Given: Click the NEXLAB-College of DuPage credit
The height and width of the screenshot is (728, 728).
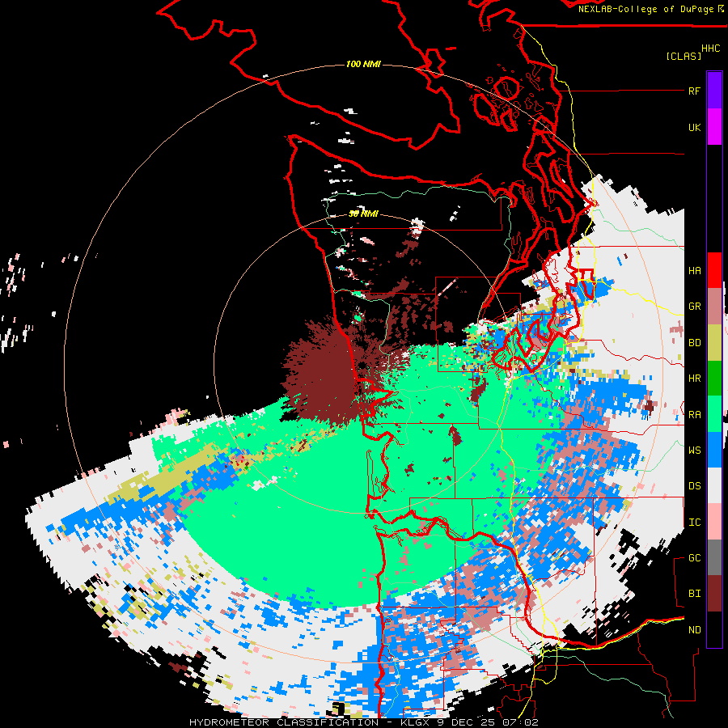Looking at the screenshot, I should pyautogui.click(x=650, y=9).
